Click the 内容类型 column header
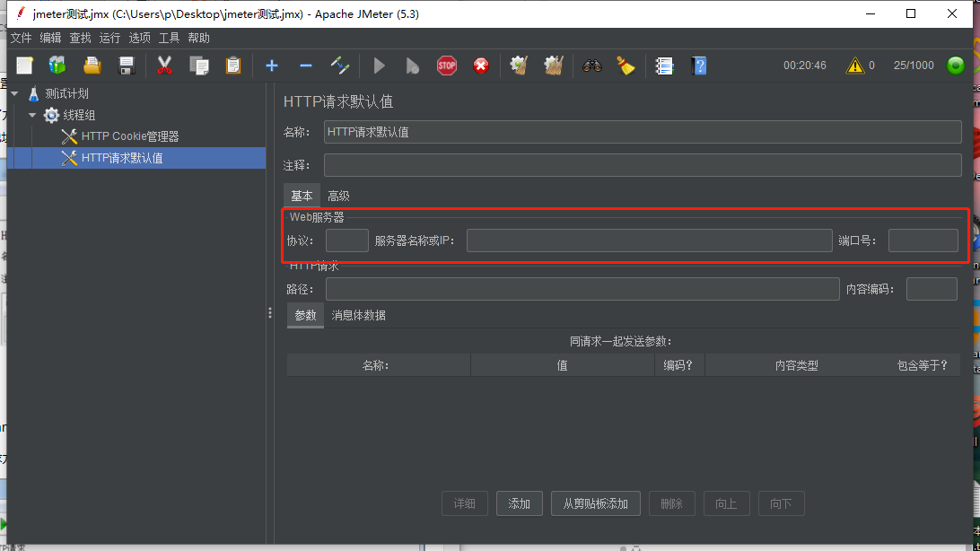Viewport: 980px width, 551px height. coord(796,365)
